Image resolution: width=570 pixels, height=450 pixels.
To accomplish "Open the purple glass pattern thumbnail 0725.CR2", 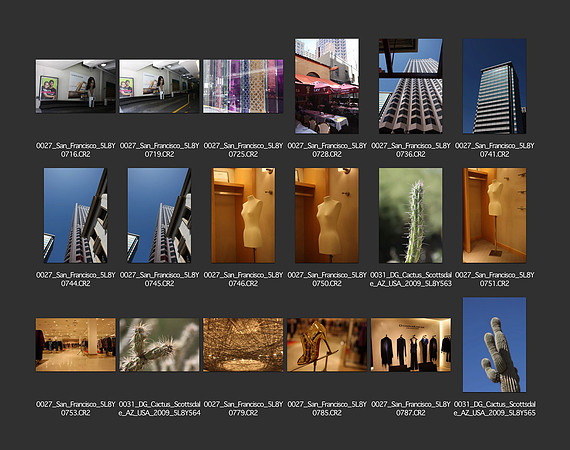I will pos(243,86).
